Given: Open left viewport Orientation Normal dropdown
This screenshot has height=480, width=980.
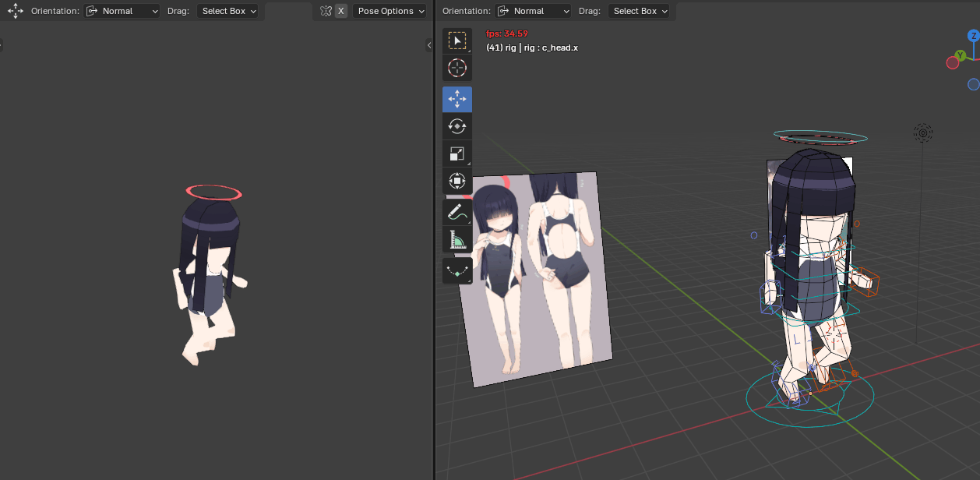Looking at the screenshot, I should point(122,11).
